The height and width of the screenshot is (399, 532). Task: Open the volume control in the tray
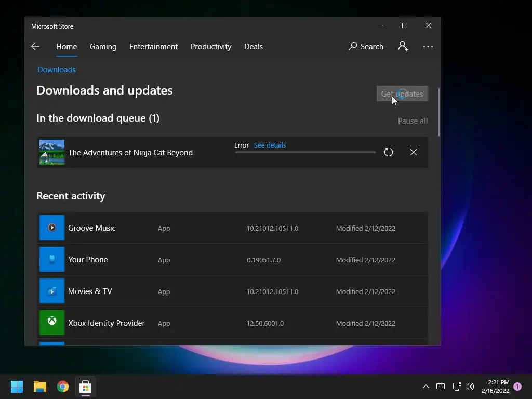470,387
